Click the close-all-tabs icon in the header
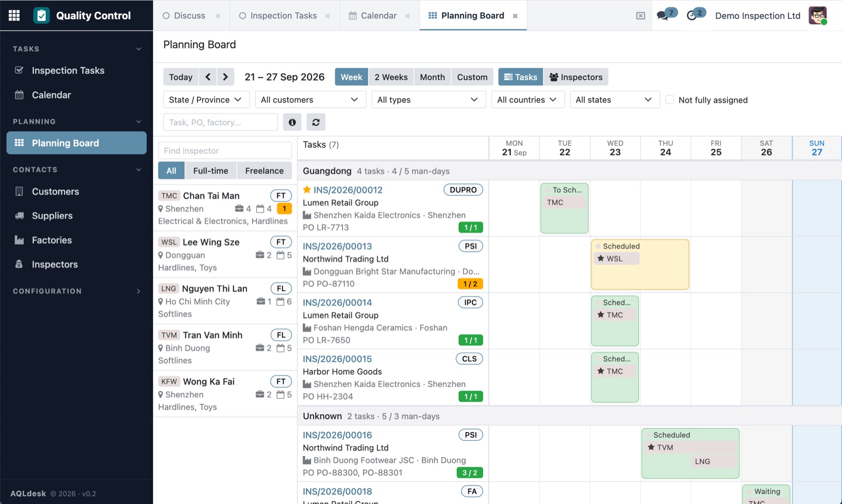Screen dimensions: 842x504 (x=640, y=16)
